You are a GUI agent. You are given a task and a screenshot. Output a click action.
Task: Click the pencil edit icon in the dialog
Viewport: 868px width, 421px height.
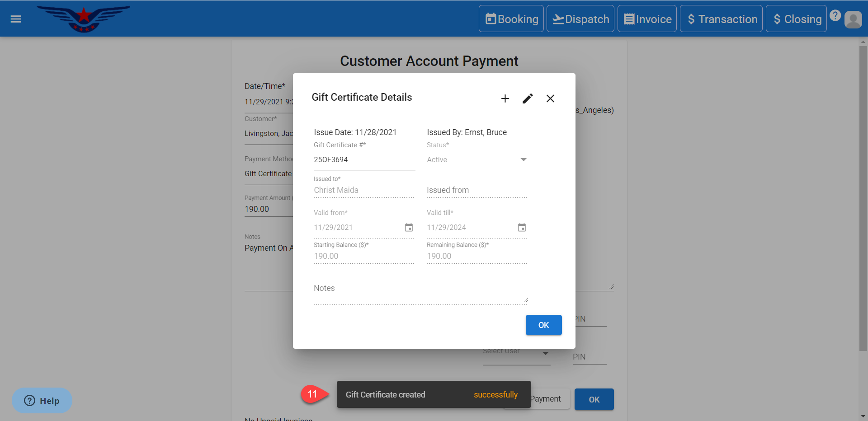pos(528,98)
